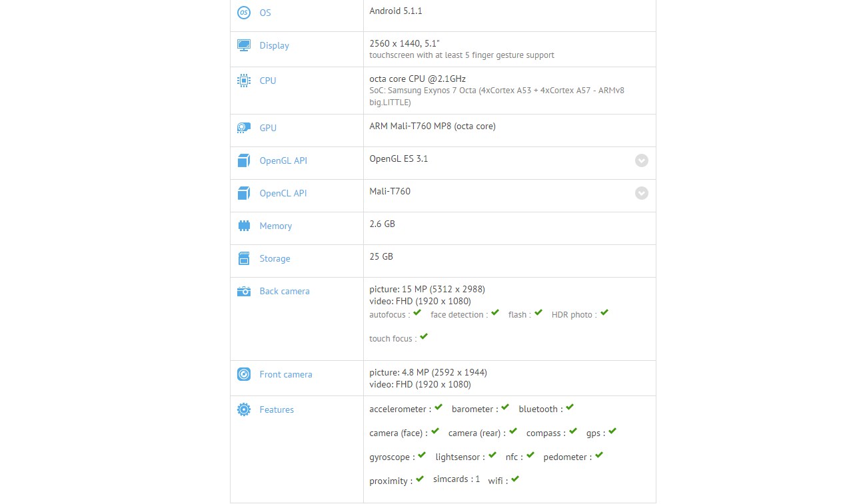Screen dimensions: 863x504
Task: Click the autofocus green checkmark
Action: point(417,313)
